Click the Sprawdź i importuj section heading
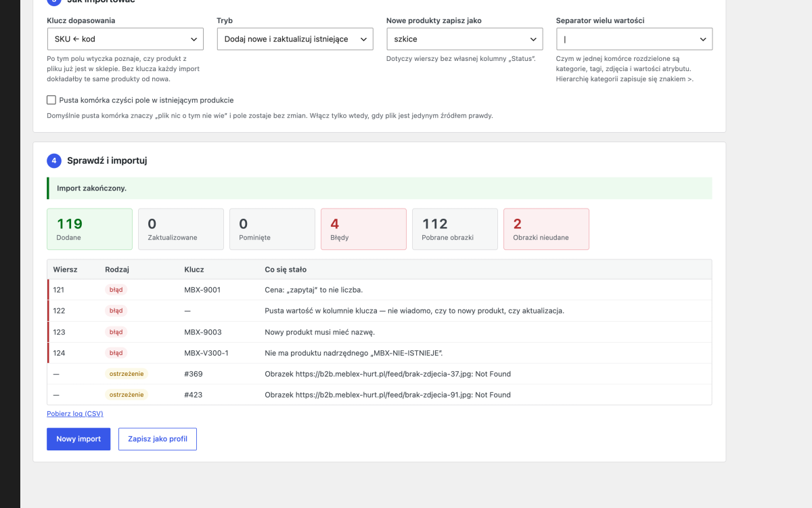Screen dimensions: 812x508 tap(107, 161)
